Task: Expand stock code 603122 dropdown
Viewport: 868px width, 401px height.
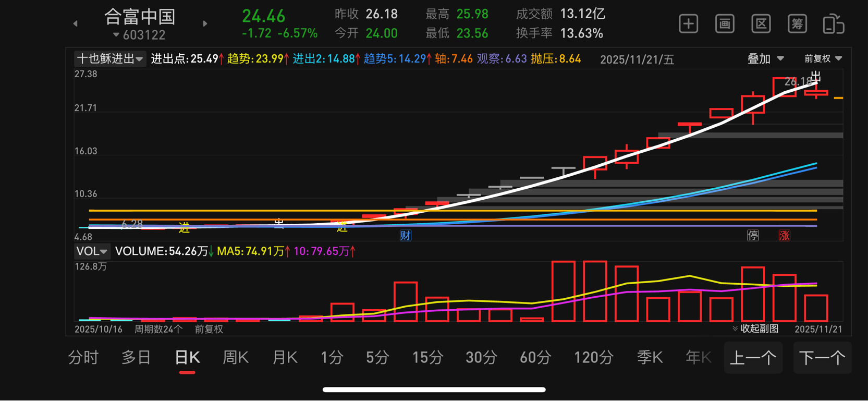Action: coord(139,35)
